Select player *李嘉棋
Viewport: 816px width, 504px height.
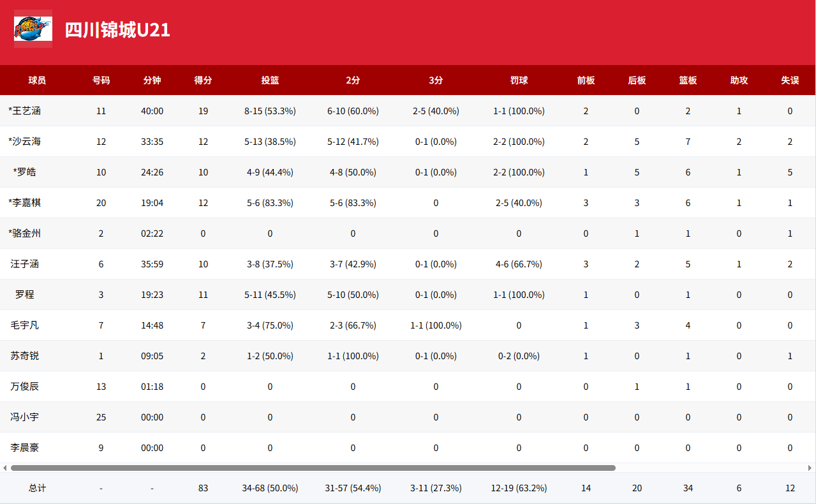[25, 203]
